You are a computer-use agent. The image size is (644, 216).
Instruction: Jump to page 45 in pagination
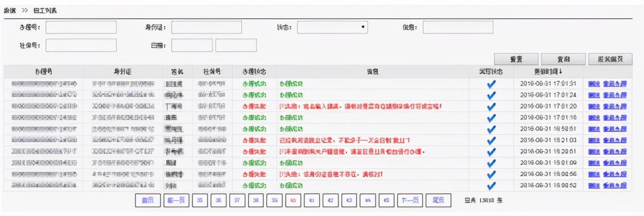(386, 201)
